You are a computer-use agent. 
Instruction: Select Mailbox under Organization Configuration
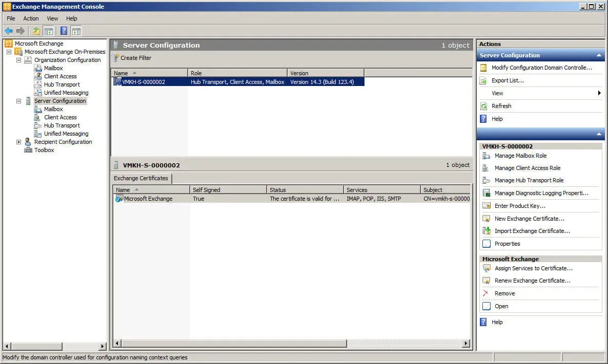click(53, 68)
